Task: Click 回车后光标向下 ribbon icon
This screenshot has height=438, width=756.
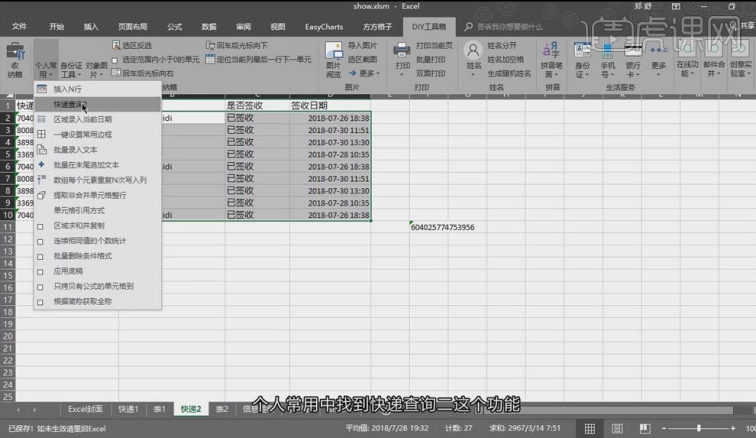Action: click(210, 45)
